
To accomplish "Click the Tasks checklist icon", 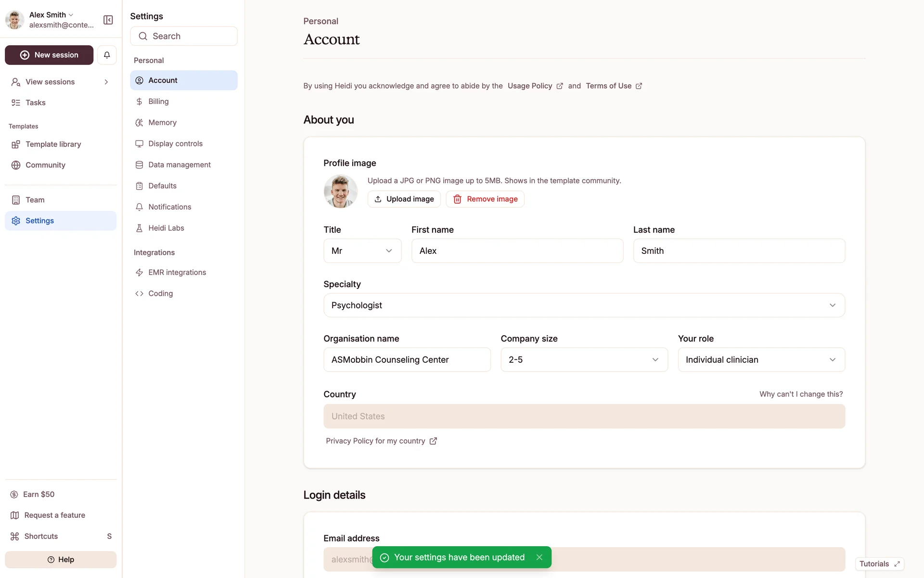I will coord(16,103).
